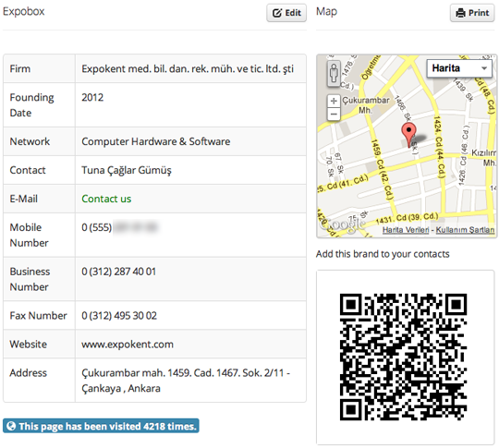Open the Kullanım Şartları terms link
Viewport: 499px width, 448px height.
(x=465, y=230)
